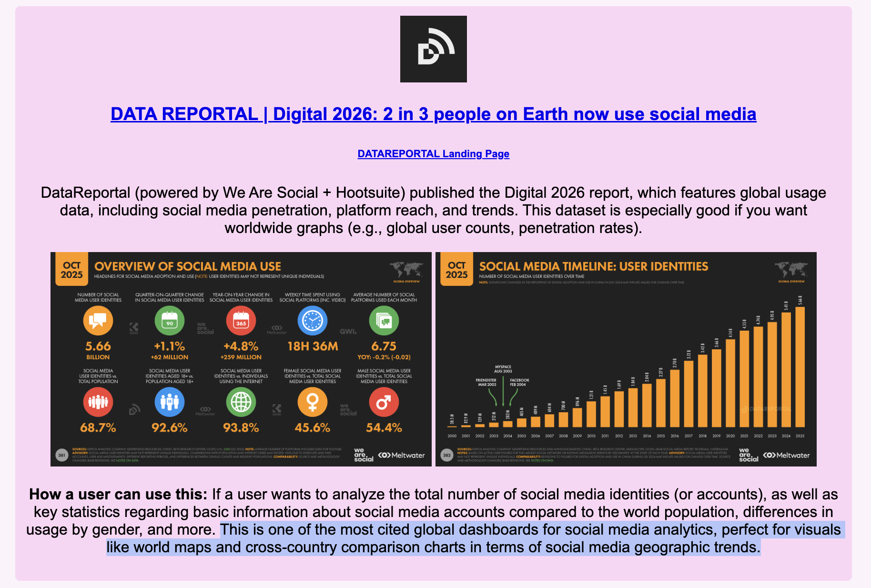This screenshot has width=871, height=588.
Task: Click the red 365 calendar icon
Action: point(241,321)
